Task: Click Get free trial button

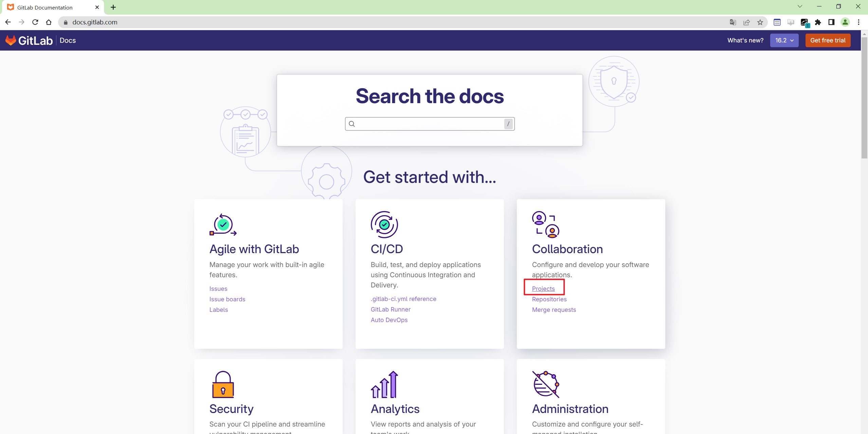Action: pyautogui.click(x=828, y=40)
